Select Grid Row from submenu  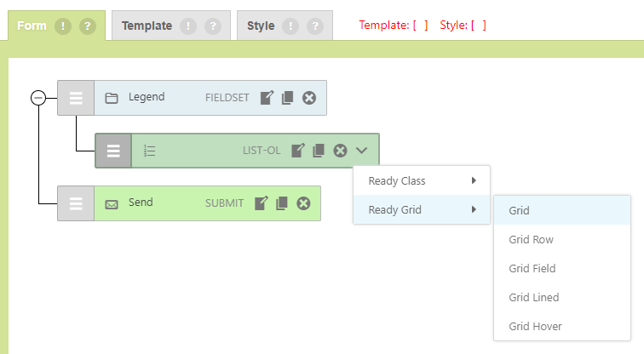(532, 240)
